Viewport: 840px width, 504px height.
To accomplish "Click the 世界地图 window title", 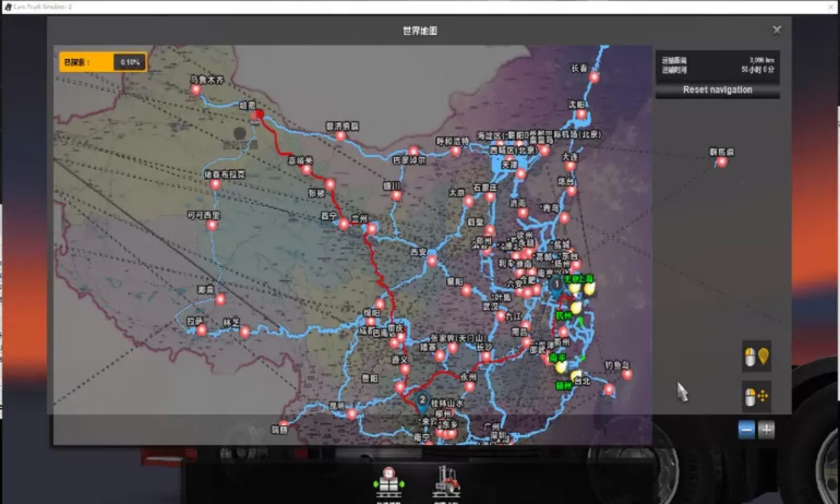I will click(x=419, y=31).
